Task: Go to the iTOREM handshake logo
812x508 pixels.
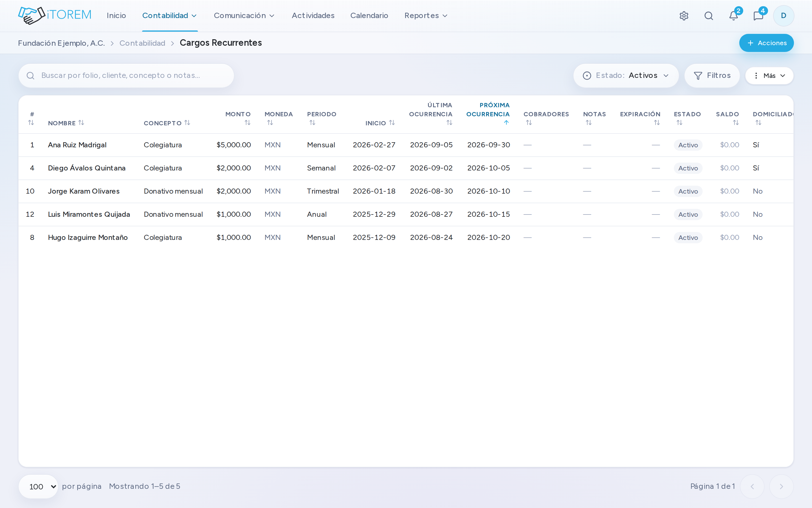Action: (55, 16)
